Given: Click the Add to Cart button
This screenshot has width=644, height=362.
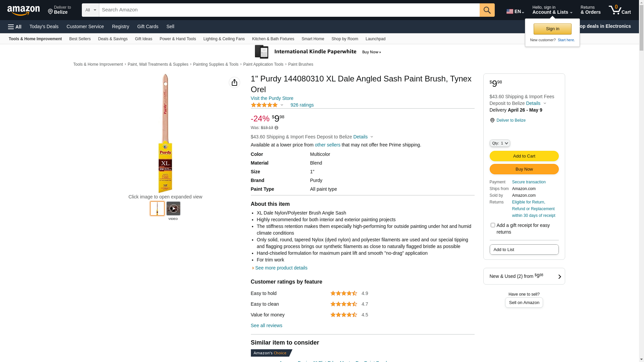Looking at the screenshot, I should (524, 156).
